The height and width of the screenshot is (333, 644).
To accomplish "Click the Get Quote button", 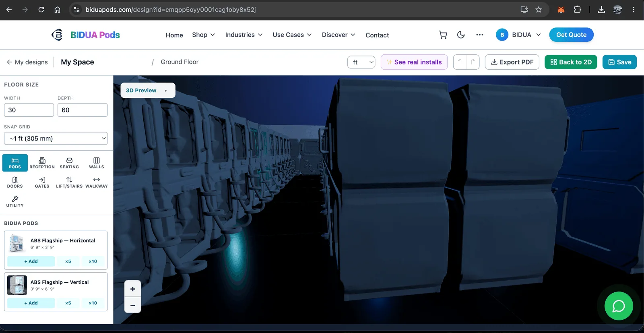I will pyautogui.click(x=572, y=35).
